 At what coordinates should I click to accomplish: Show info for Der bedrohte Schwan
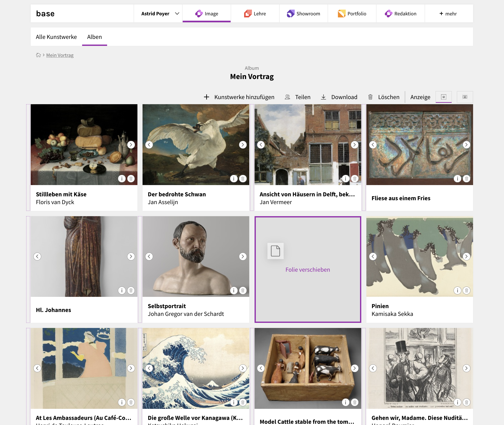(233, 179)
